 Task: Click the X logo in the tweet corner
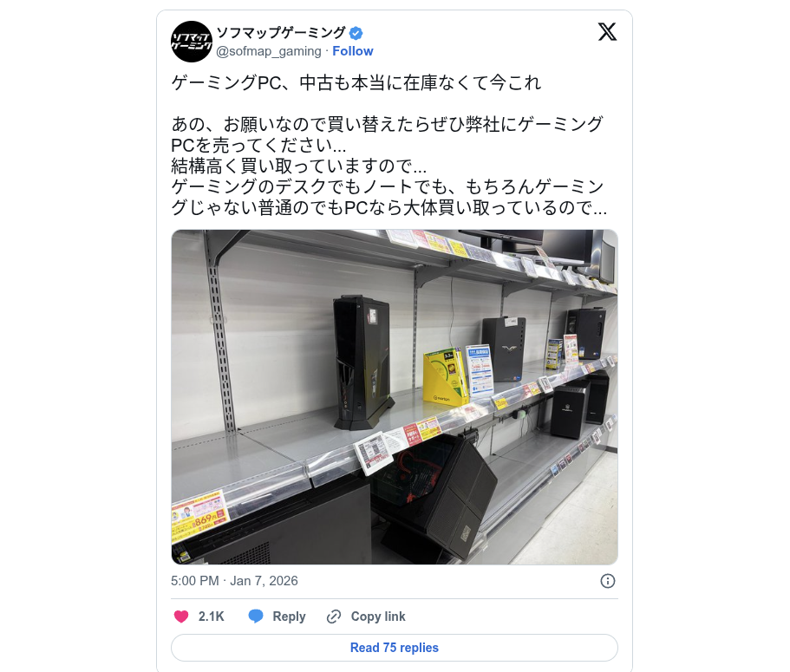[x=607, y=32]
